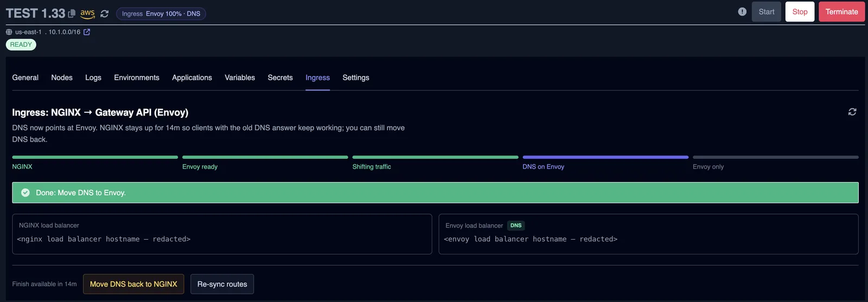Open the General tab
Image resolution: width=868 pixels, height=302 pixels.
[x=25, y=78]
